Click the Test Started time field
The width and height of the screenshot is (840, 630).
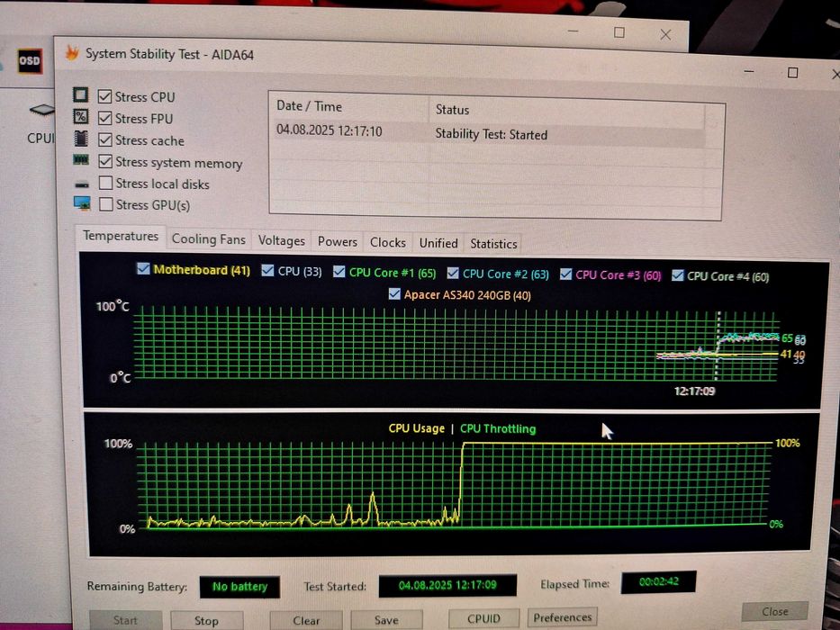point(447,585)
